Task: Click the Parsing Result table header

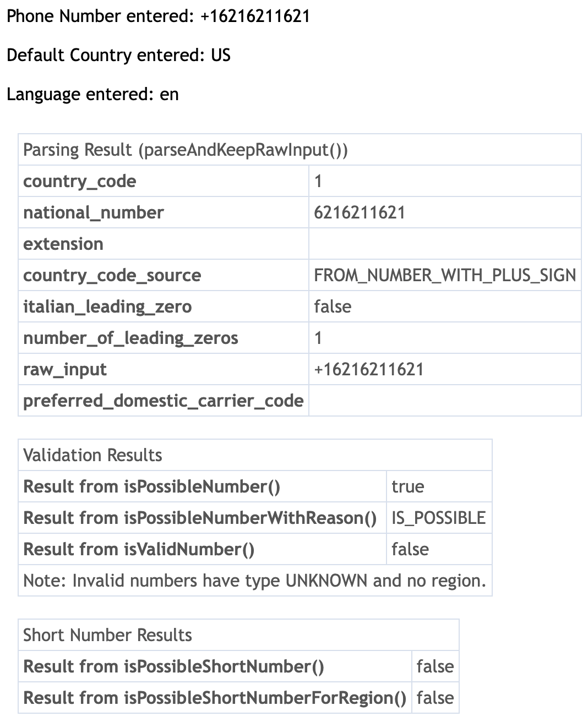Action: tap(186, 150)
